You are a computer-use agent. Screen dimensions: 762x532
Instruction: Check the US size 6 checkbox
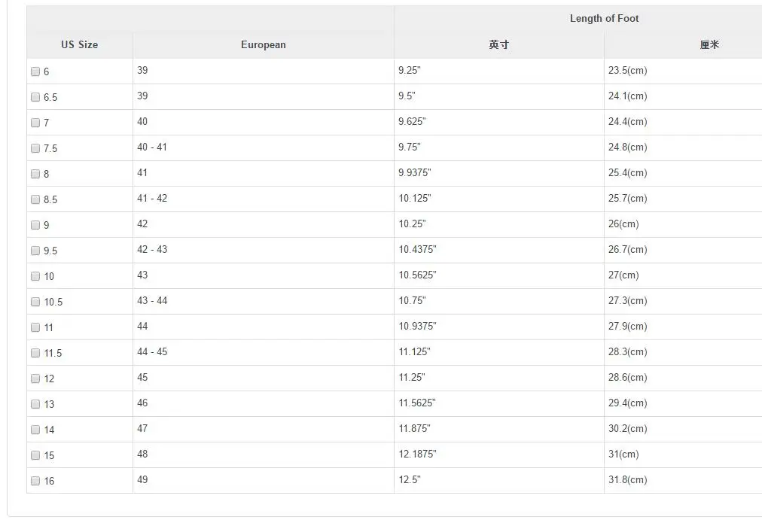pos(35,71)
